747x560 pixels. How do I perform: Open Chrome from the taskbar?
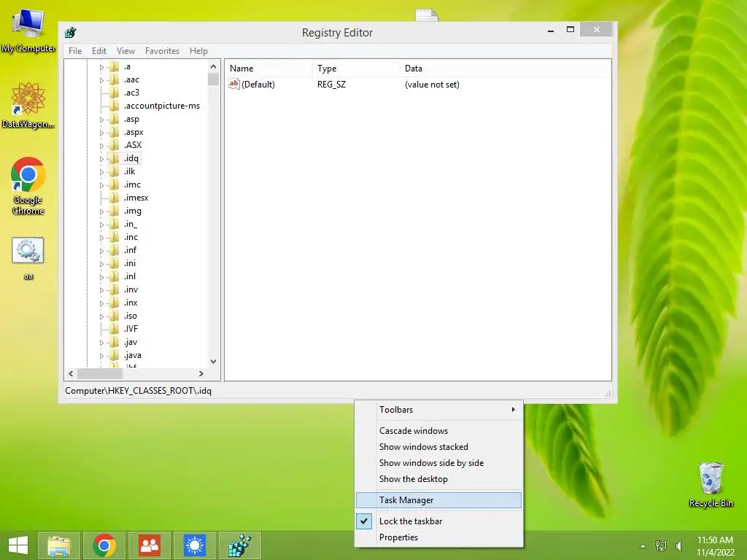[x=104, y=545]
